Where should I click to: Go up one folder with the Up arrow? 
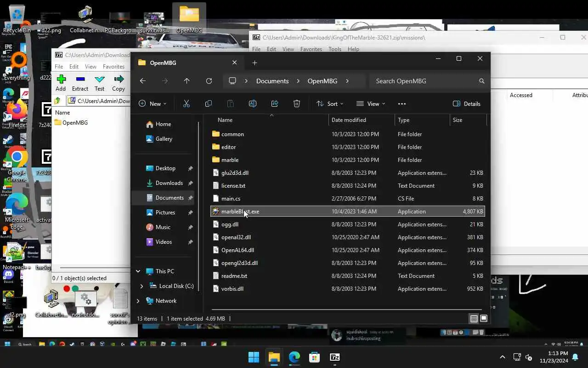coord(187,81)
